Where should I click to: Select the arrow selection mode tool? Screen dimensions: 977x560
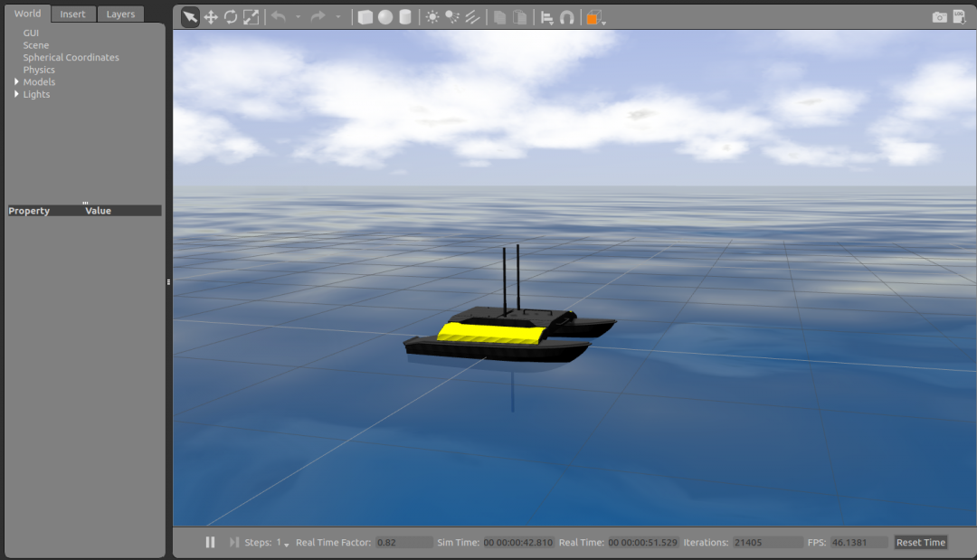click(x=190, y=17)
